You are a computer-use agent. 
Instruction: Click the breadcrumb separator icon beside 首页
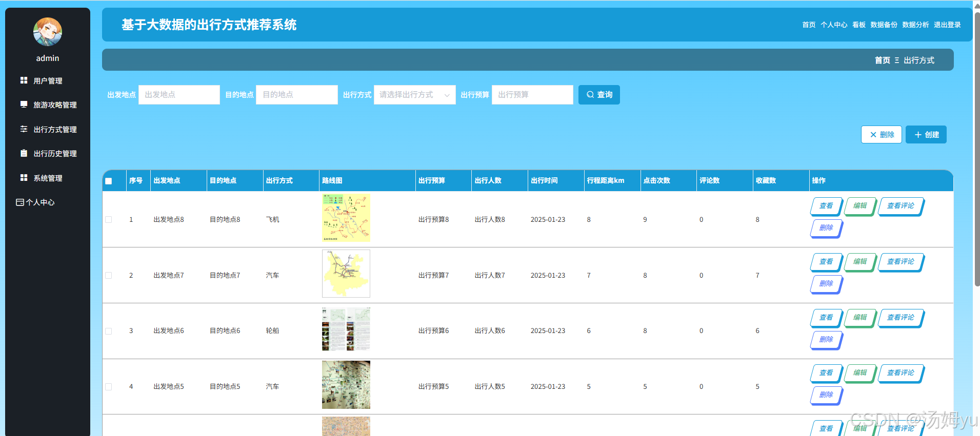pyautogui.click(x=897, y=60)
